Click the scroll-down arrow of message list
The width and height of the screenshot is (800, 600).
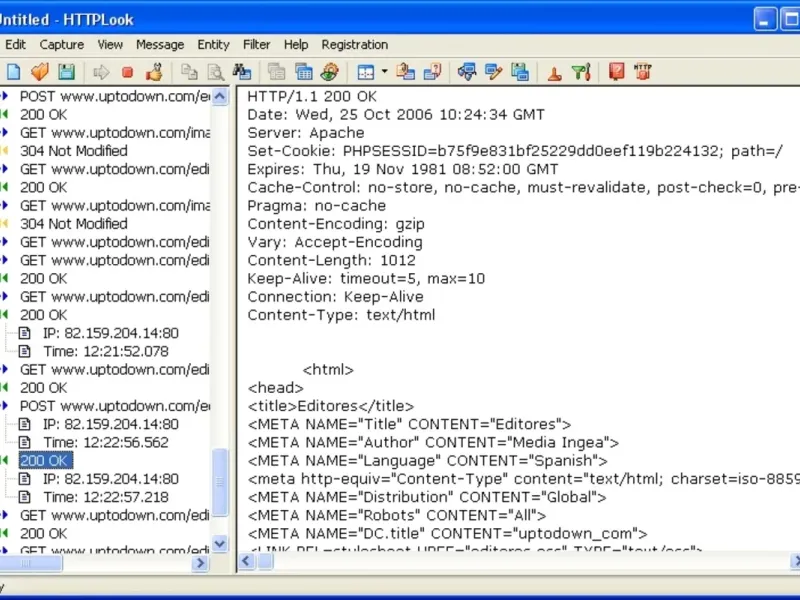pos(220,543)
